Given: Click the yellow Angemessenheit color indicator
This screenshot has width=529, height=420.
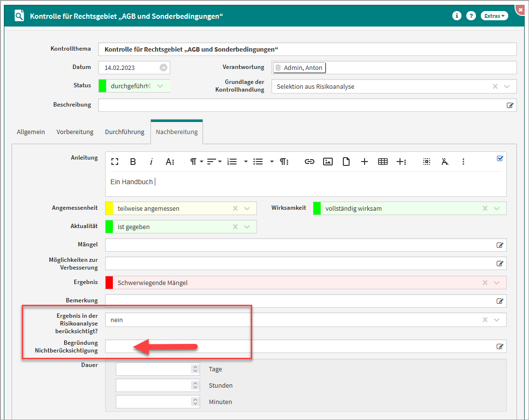Looking at the screenshot, I should pos(109,208).
